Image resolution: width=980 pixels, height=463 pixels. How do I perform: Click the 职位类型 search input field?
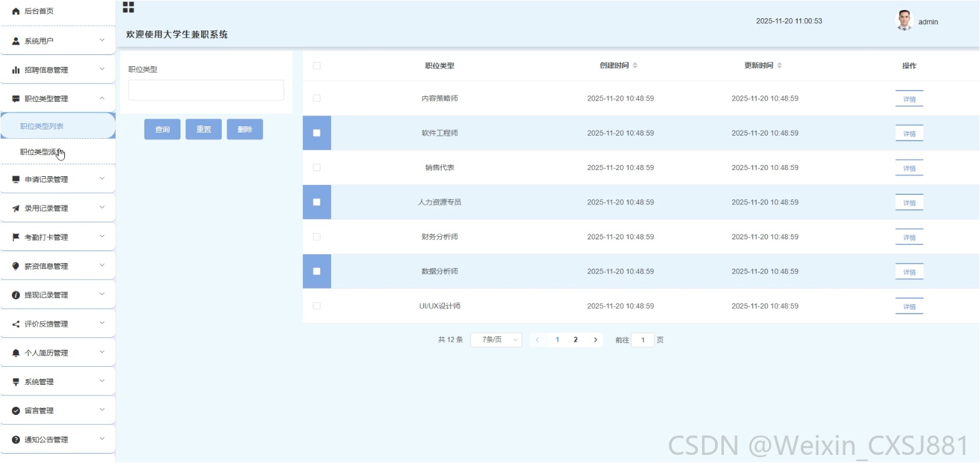pyautogui.click(x=206, y=90)
